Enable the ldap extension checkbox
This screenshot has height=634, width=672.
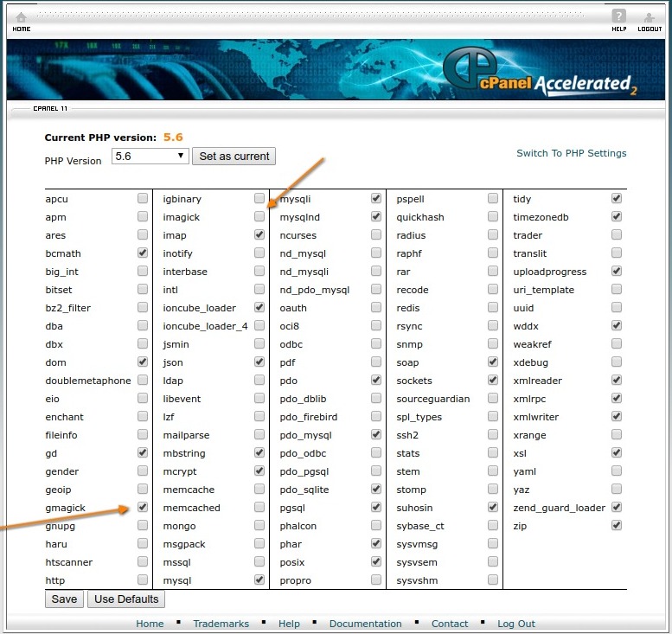(x=259, y=380)
